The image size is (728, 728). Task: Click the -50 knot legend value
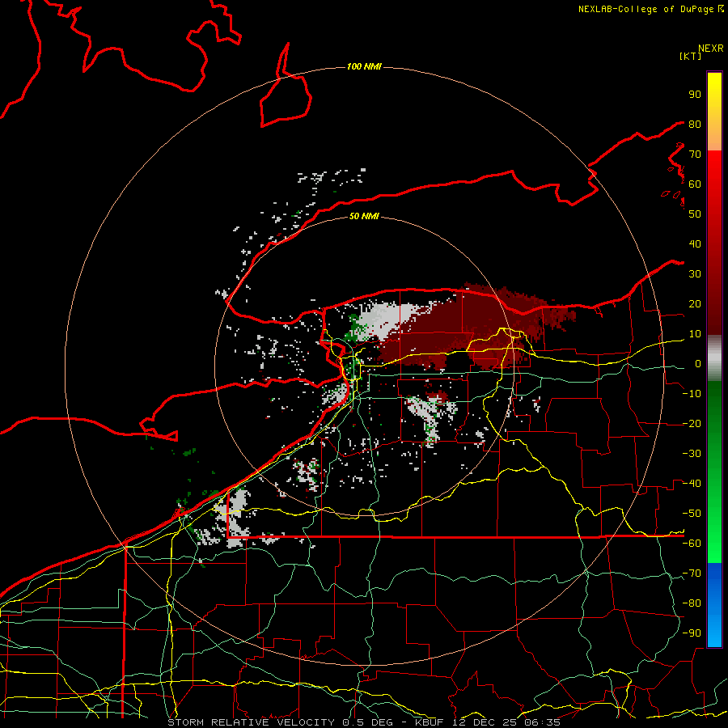tap(692, 514)
